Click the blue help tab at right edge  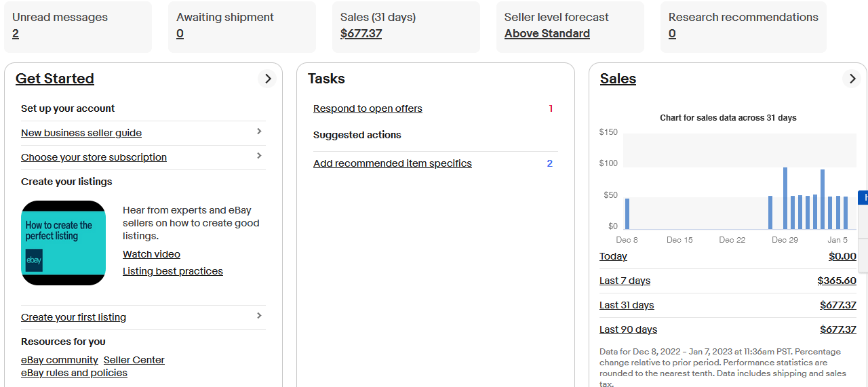click(863, 197)
